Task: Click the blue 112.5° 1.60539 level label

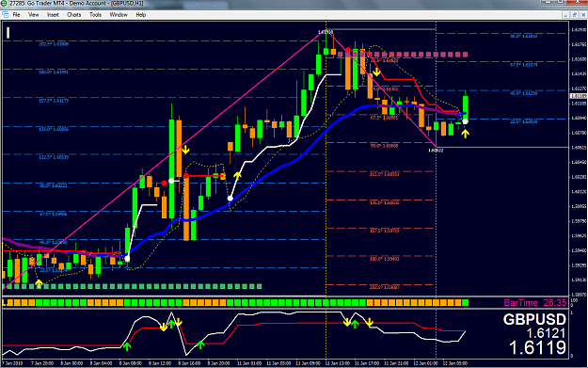Action: [x=54, y=157]
